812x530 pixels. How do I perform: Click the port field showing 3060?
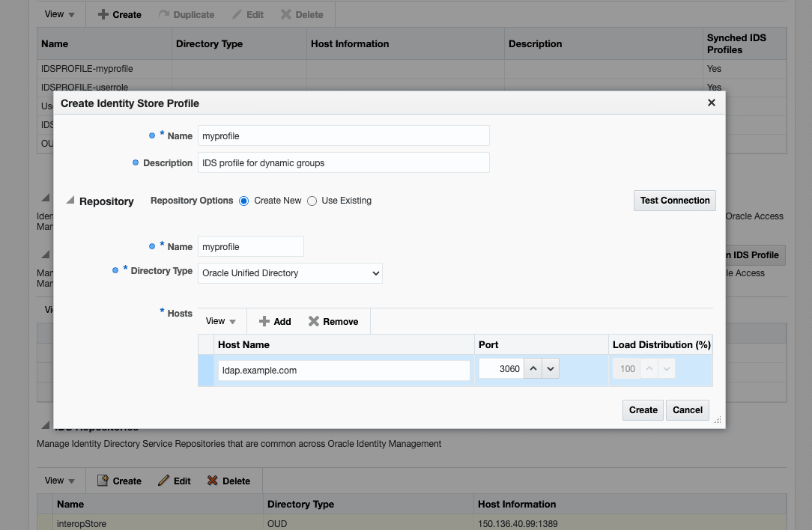click(x=501, y=368)
